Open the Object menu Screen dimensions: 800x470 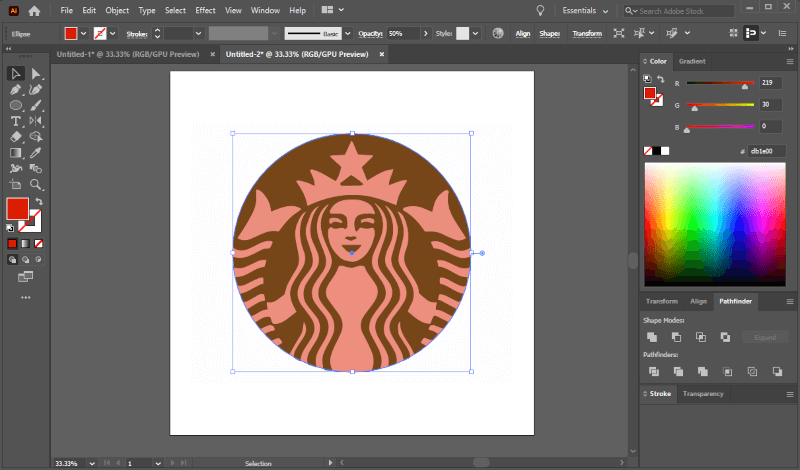pos(117,10)
